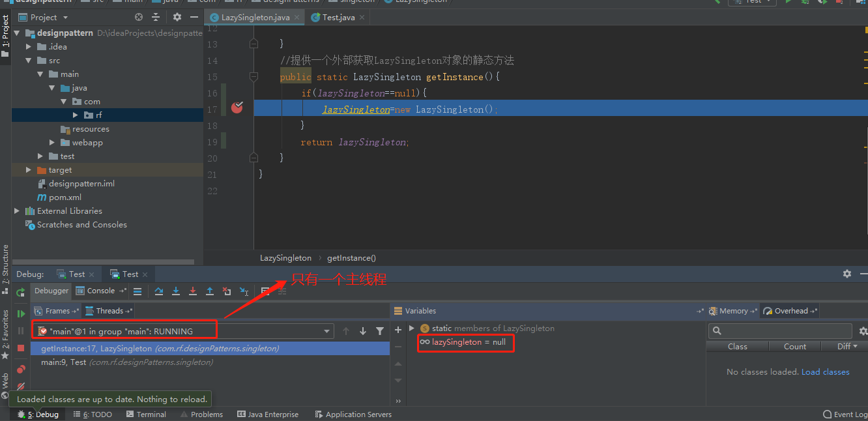The image size is (868, 421).
Task: Select designpattern.iml file
Action: [81, 184]
